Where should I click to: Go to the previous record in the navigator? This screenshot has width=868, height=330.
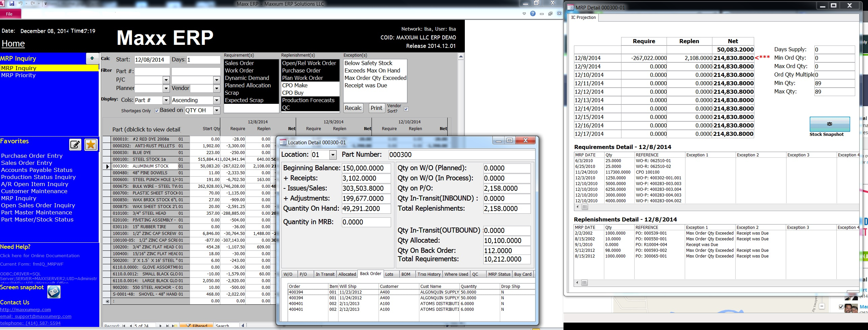(x=131, y=326)
